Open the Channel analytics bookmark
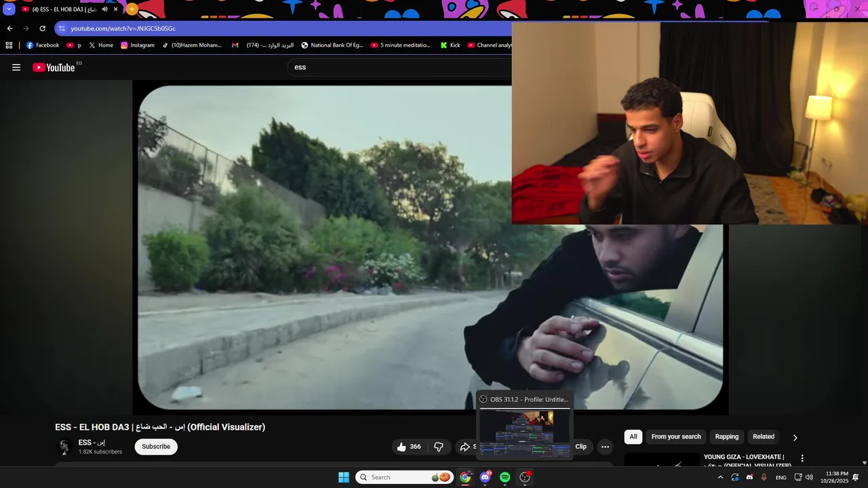The image size is (868, 488). (x=489, y=45)
